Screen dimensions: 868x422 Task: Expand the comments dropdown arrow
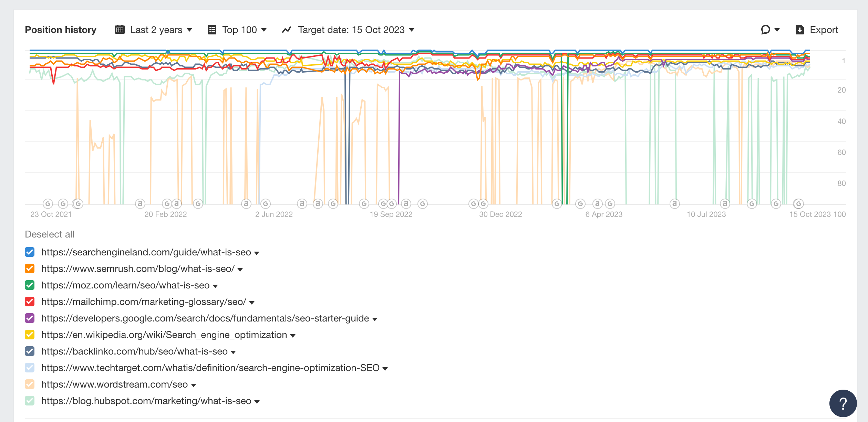[777, 30]
